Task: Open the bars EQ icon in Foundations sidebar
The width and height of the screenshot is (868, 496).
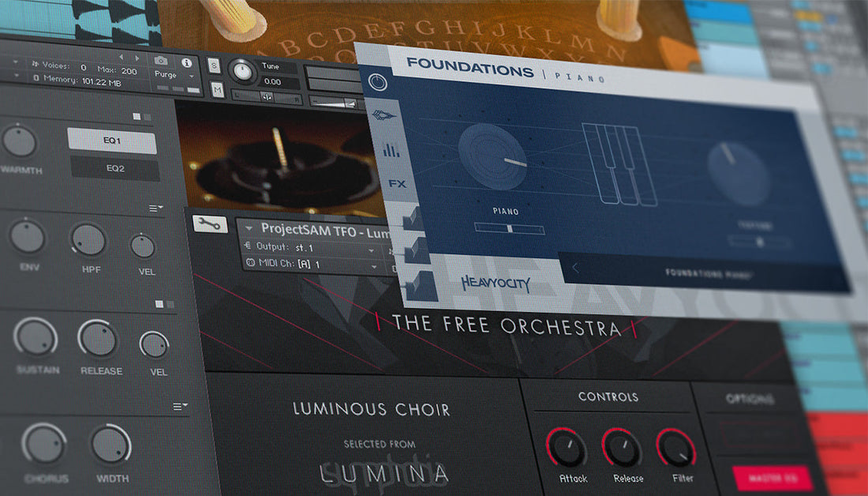Action: (x=391, y=149)
